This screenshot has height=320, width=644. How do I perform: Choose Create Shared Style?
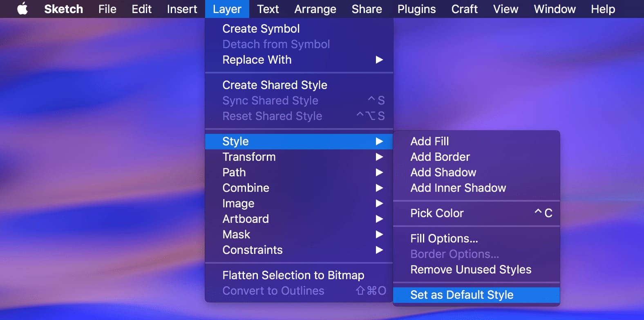coord(299,85)
